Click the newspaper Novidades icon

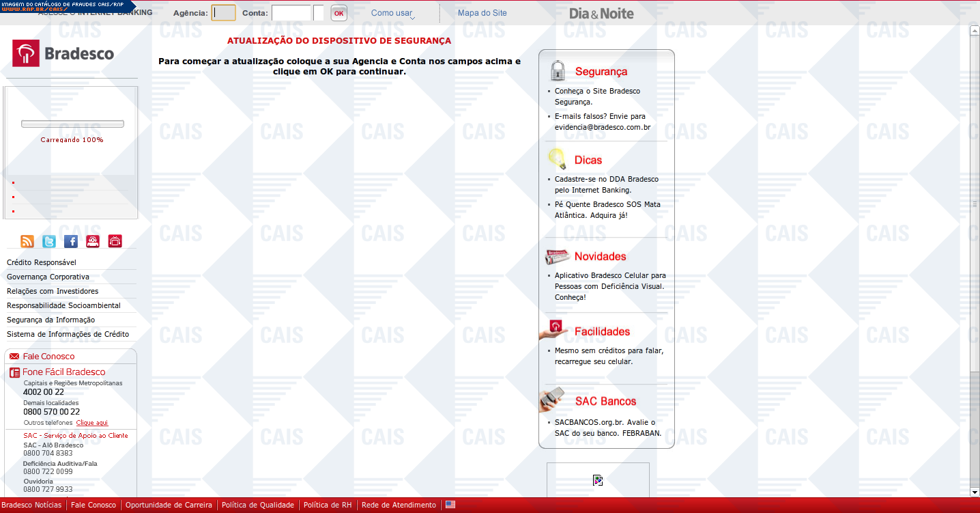[x=558, y=257]
